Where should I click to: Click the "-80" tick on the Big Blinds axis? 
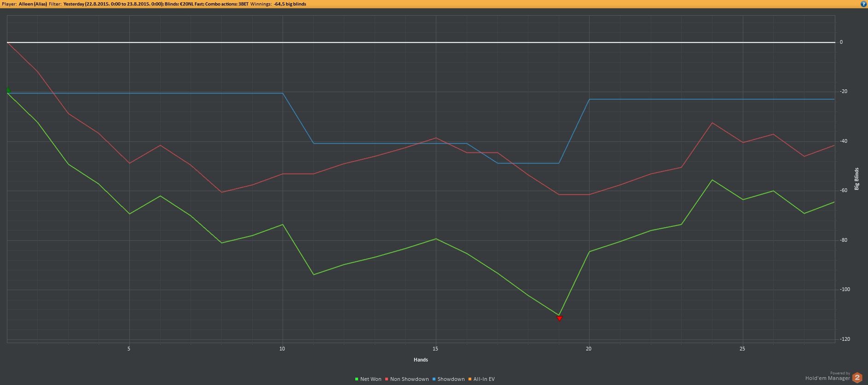pos(843,240)
